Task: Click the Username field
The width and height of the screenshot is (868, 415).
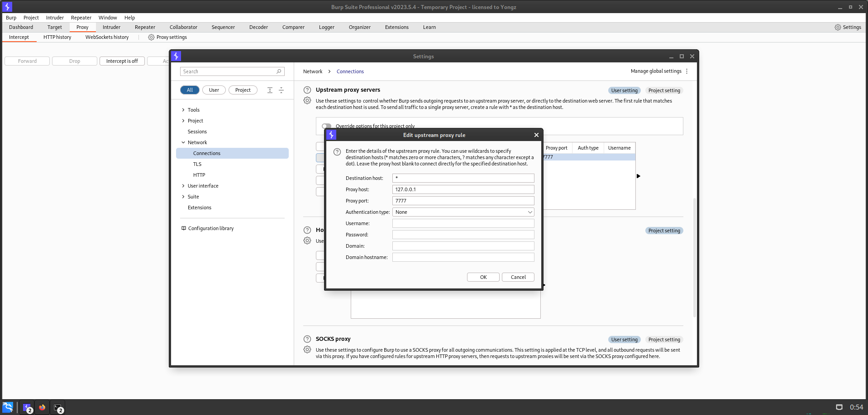Action: pos(463,223)
